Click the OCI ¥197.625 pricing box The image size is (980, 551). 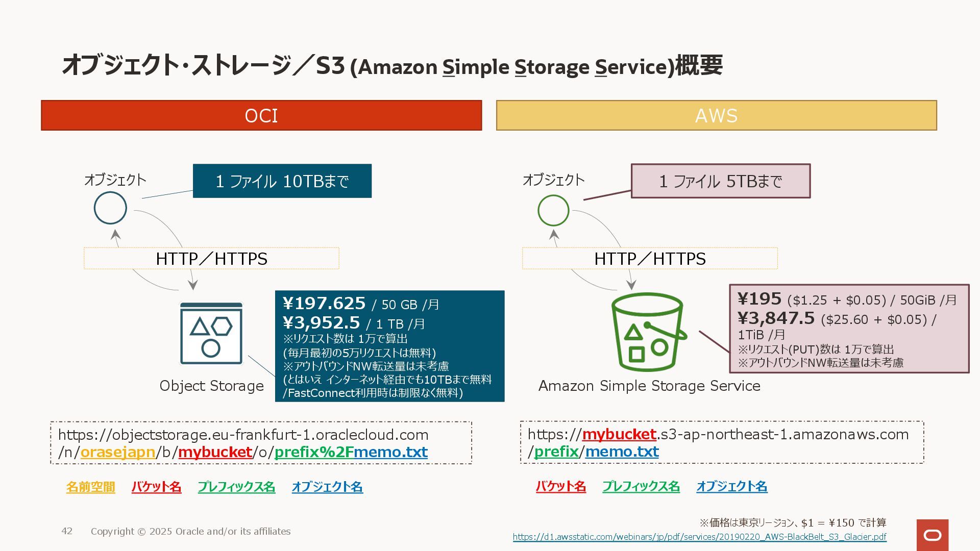pyautogui.click(x=389, y=346)
